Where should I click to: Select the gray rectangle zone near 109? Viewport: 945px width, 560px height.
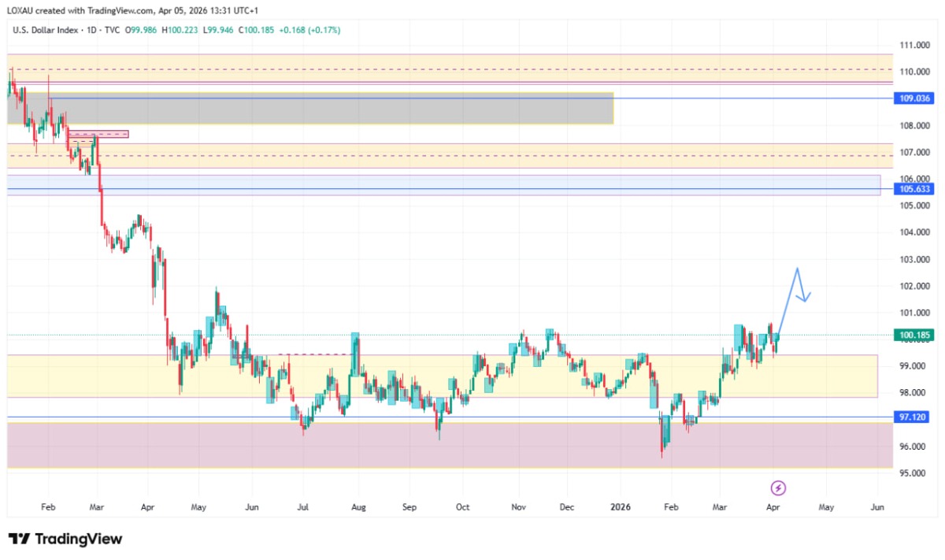point(315,110)
